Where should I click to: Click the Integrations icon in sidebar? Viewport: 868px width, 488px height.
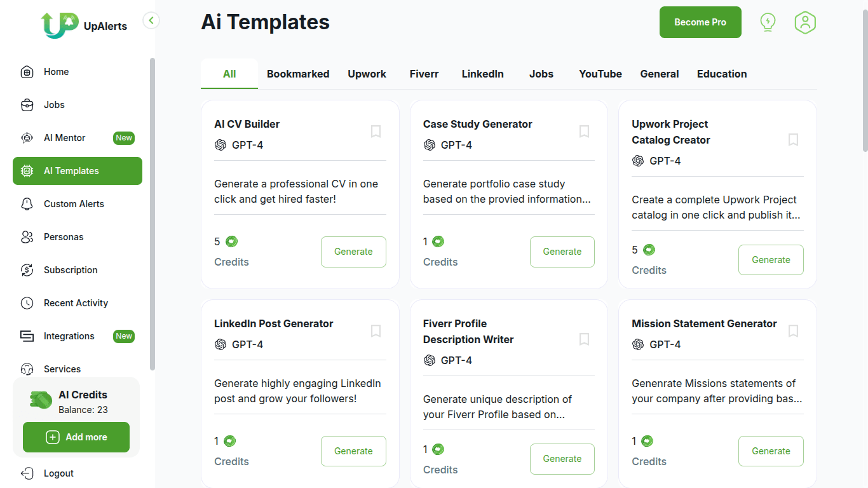(x=27, y=336)
